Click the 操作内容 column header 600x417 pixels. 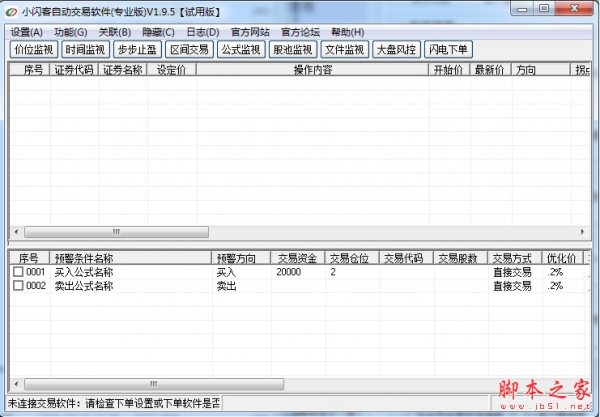[x=313, y=70]
